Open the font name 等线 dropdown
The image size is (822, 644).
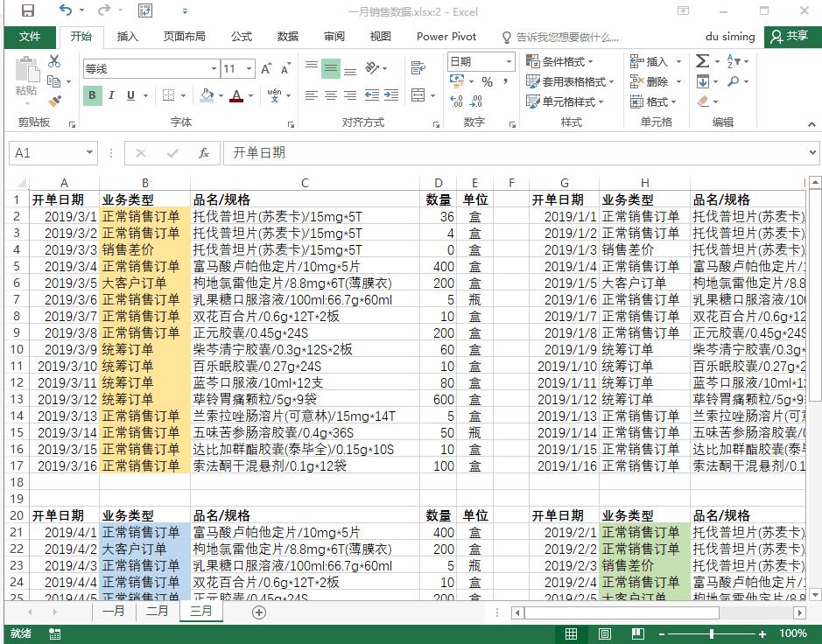tap(215, 68)
